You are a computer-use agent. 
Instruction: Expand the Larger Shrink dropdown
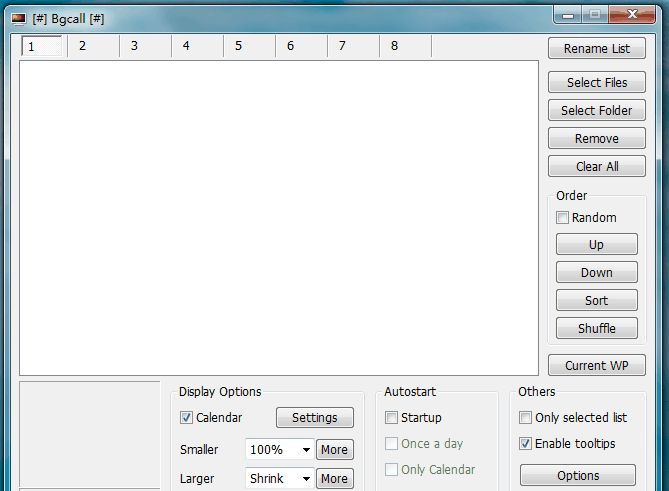[x=279, y=479]
